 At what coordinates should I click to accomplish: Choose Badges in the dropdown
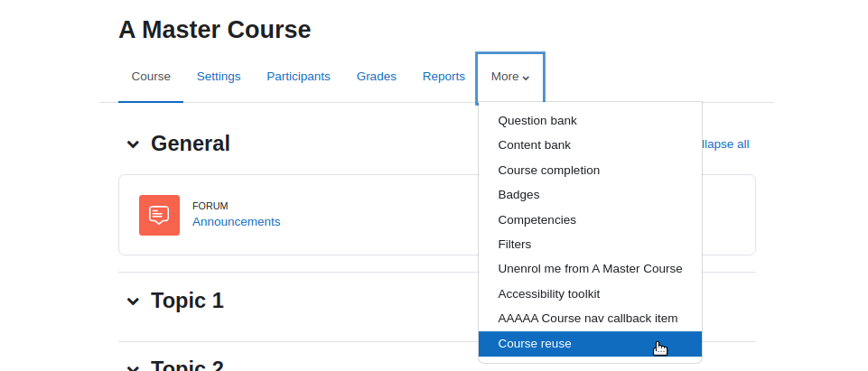[x=590, y=195]
